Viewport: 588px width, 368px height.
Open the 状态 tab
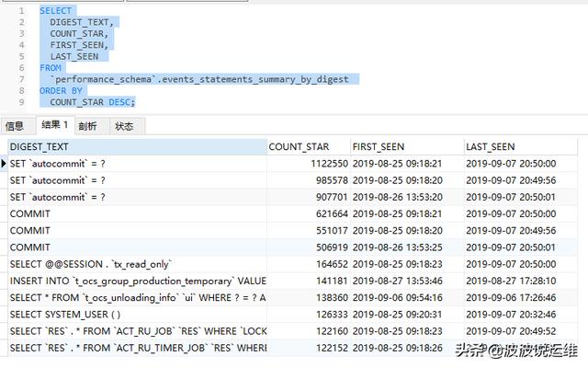pos(125,126)
